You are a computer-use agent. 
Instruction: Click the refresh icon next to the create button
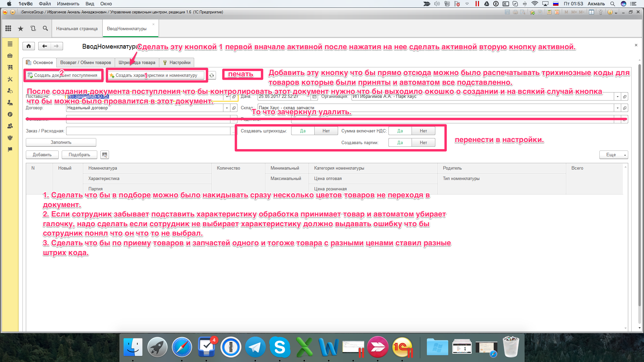212,75
